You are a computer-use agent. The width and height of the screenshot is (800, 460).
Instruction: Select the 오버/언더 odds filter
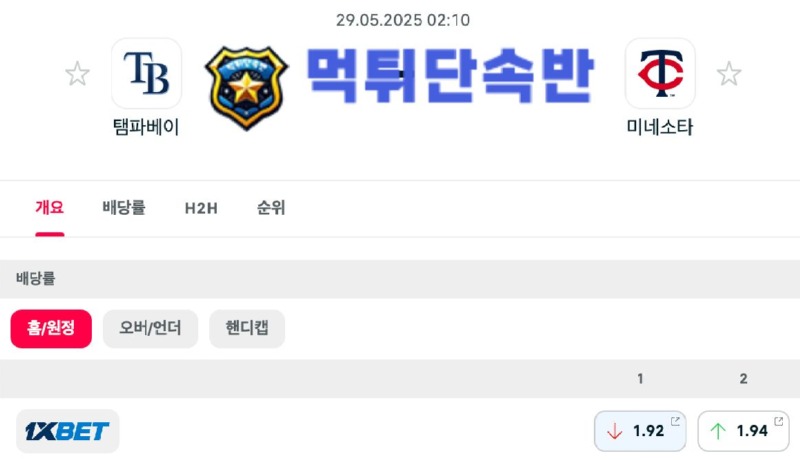[150, 328]
